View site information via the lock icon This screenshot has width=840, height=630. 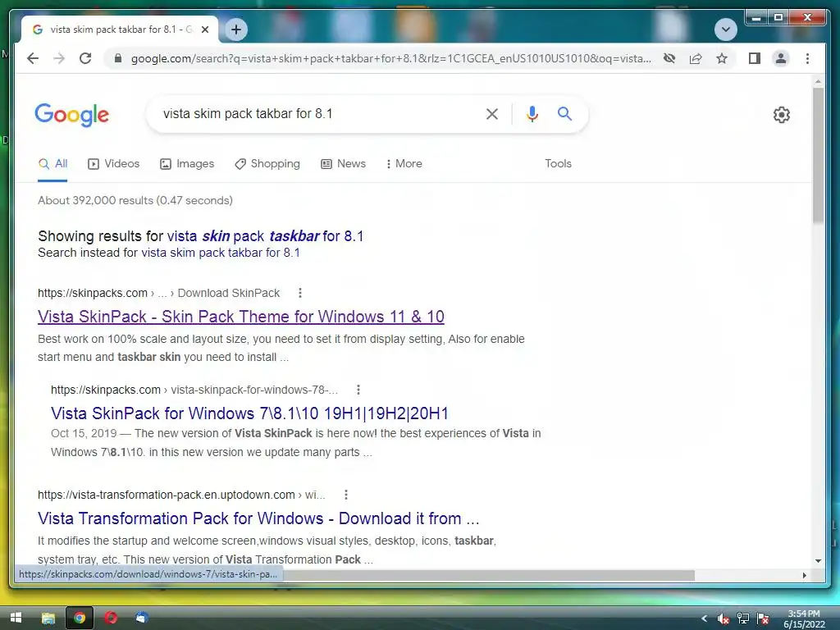(x=118, y=58)
